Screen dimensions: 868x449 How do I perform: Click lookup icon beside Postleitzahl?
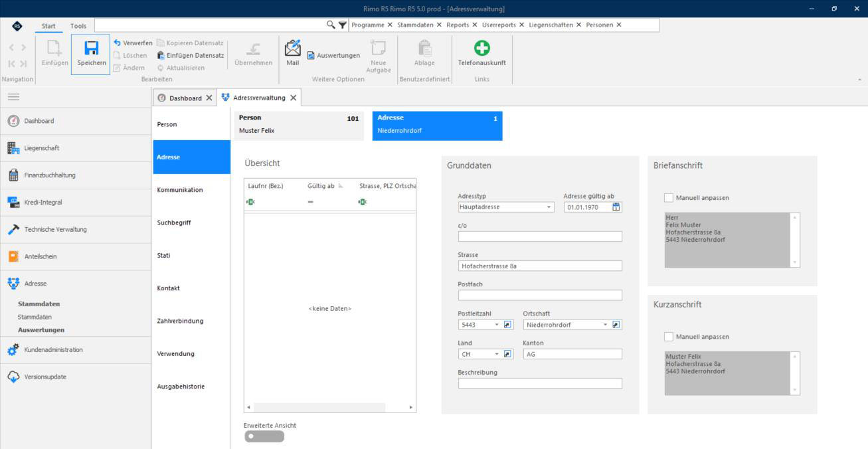point(508,325)
